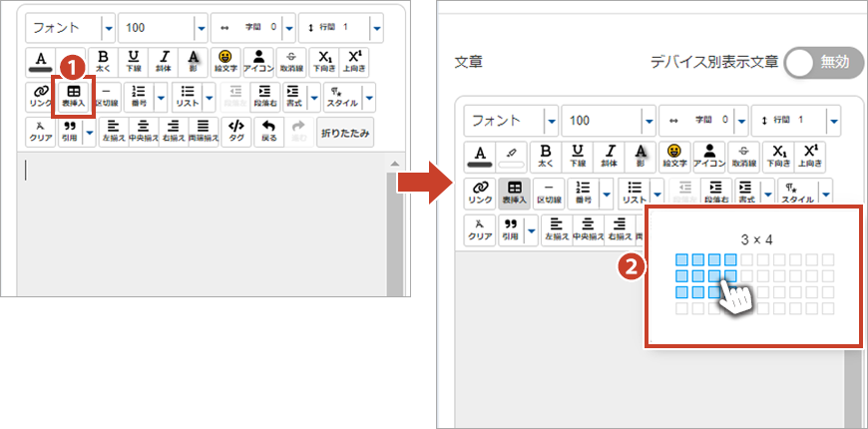Toggle 斜体 italic in left editor toolbar
The image size is (868, 429).
click(x=165, y=62)
